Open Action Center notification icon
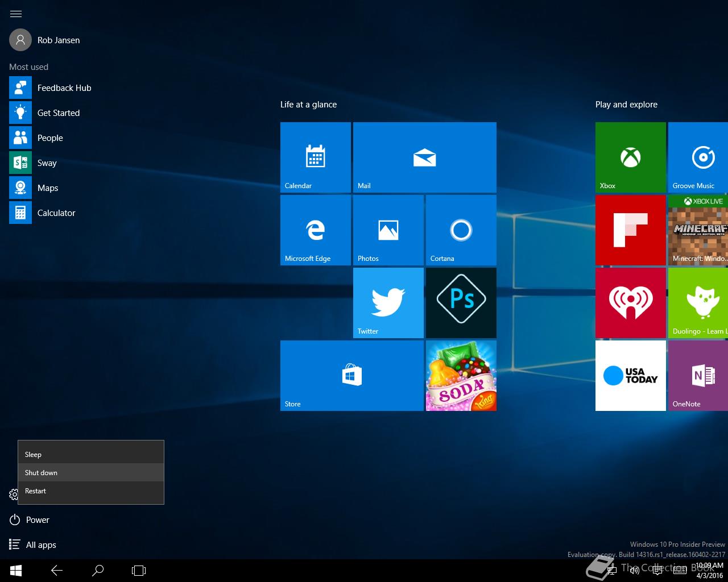 tap(657, 571)
